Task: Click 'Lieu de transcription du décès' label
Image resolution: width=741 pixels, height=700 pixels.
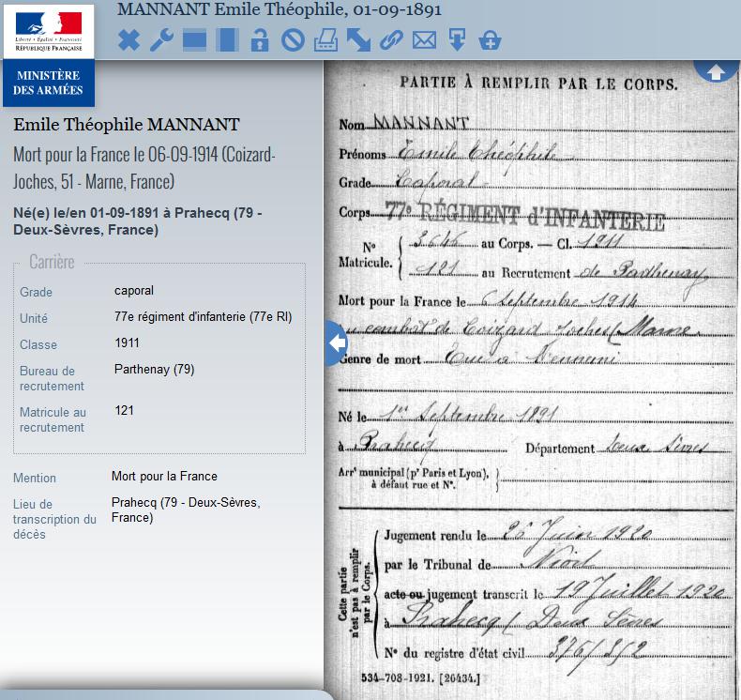Action: click(54, 520)
